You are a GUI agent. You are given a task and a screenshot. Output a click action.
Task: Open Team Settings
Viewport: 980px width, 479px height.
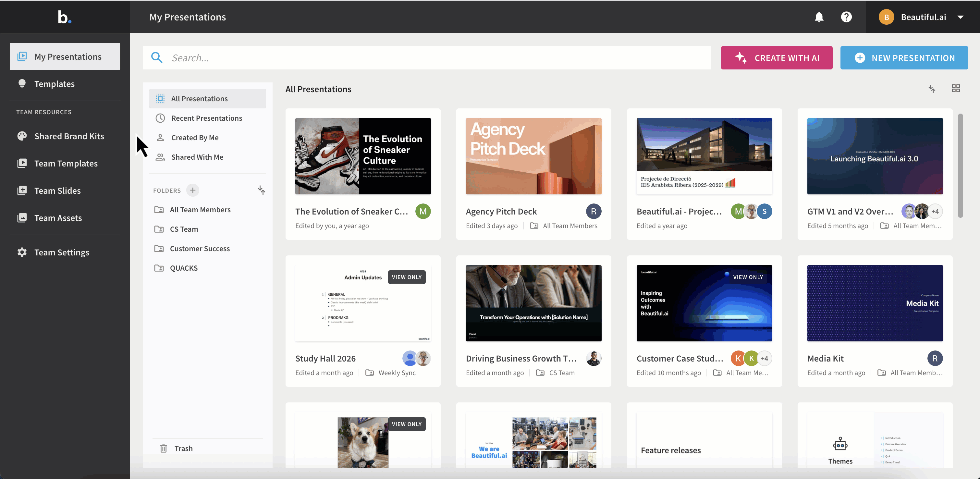point(65,252)
